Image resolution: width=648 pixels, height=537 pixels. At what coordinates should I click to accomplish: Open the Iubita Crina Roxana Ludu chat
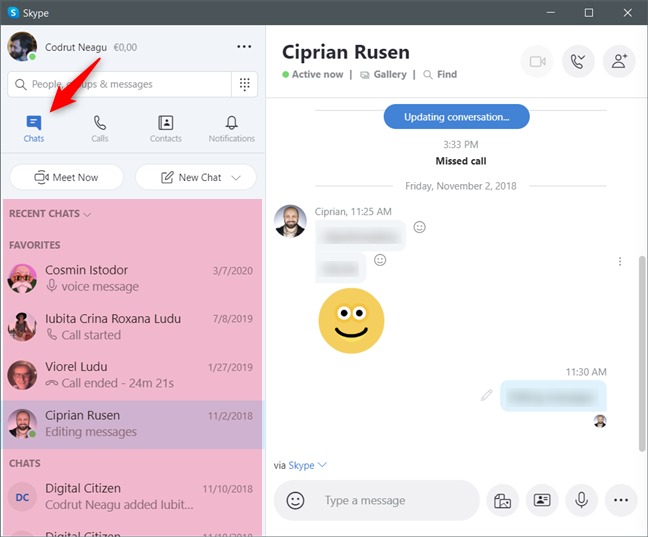(132, 327)
